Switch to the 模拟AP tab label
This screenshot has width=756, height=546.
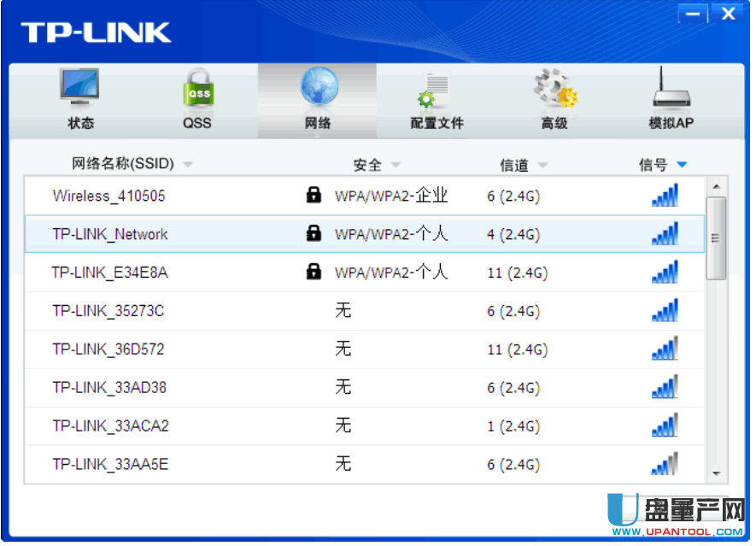click(x=671, y=123)
